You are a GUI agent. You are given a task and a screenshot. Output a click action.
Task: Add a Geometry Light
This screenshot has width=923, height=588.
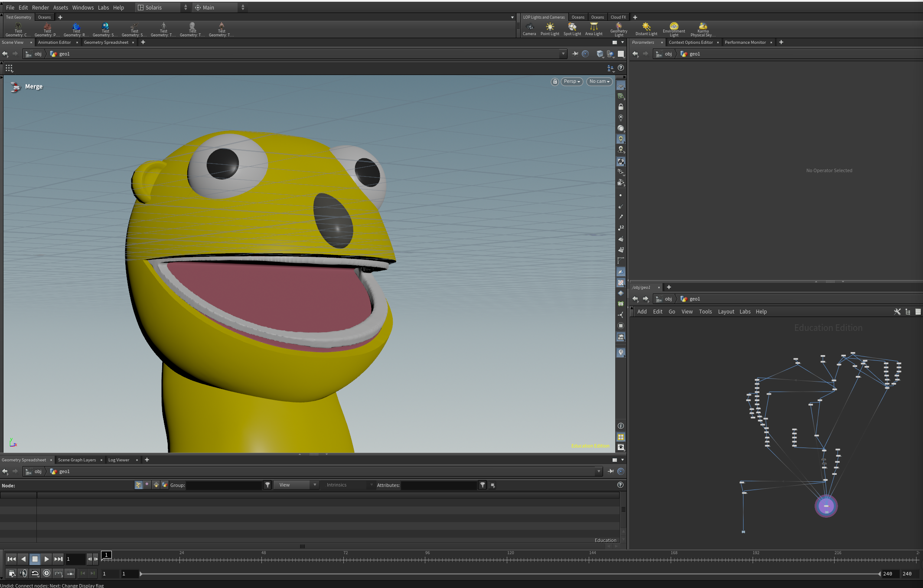click(x=619, y=29)
